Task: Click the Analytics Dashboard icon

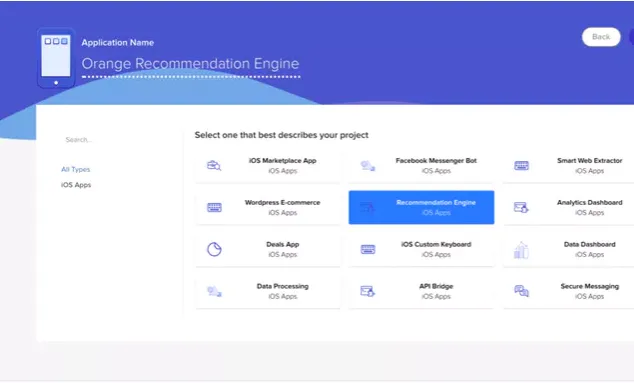Action: pos(521,207)
